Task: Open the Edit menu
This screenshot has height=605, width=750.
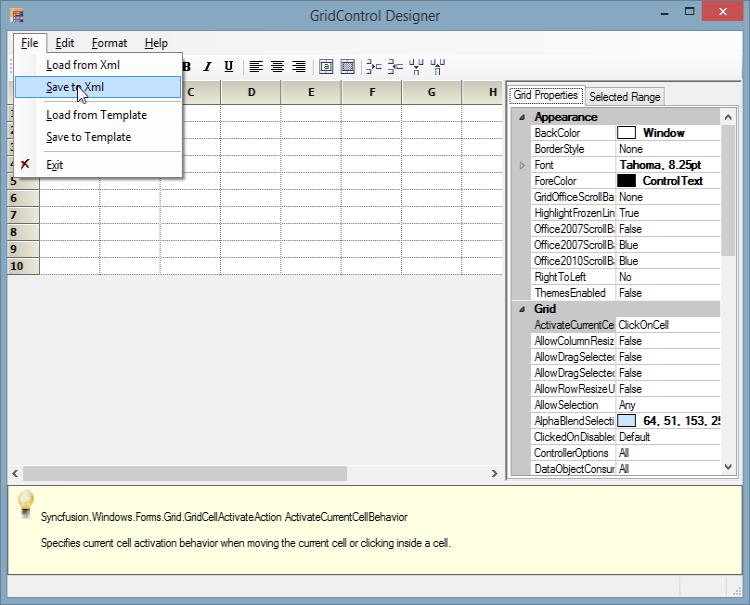Action: (x=65, y=43)
